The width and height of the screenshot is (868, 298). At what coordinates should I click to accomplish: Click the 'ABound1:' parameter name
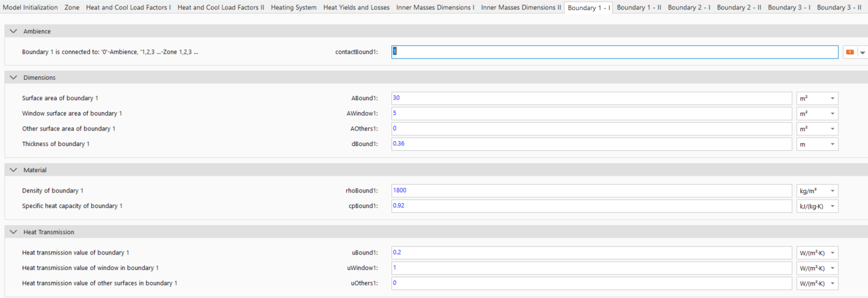365,98
